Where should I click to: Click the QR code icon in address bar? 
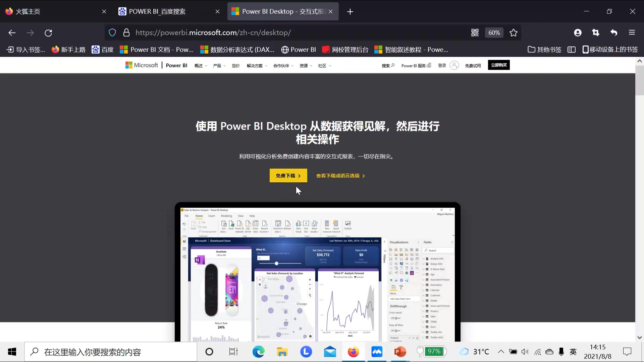click(475, 33)
